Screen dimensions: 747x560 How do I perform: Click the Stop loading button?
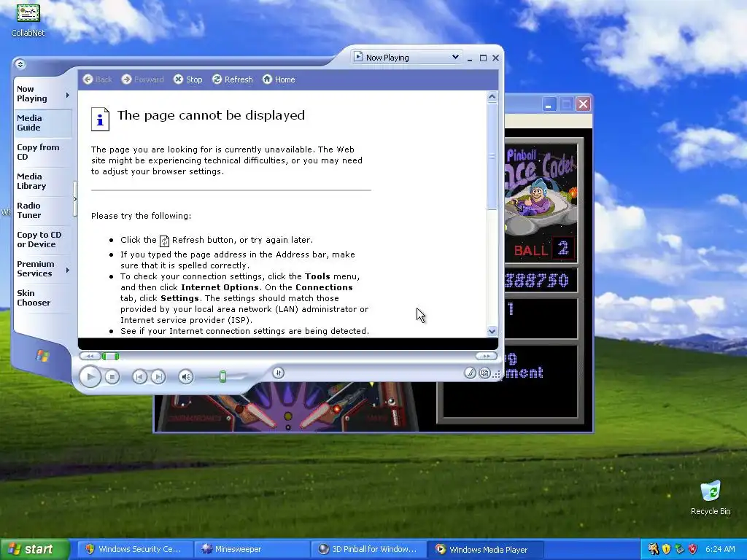pyautogui.click(x=187, y=79)
